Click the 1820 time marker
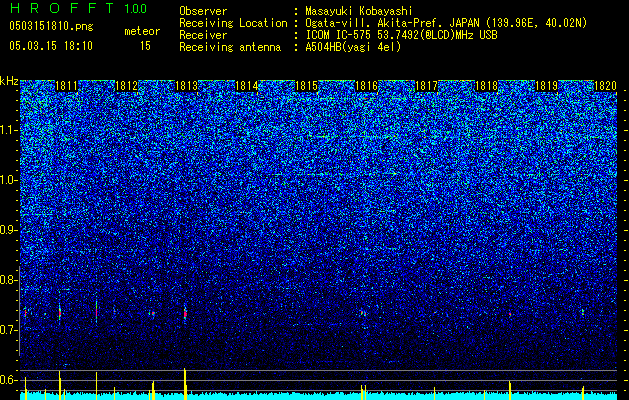 point(605,86)
